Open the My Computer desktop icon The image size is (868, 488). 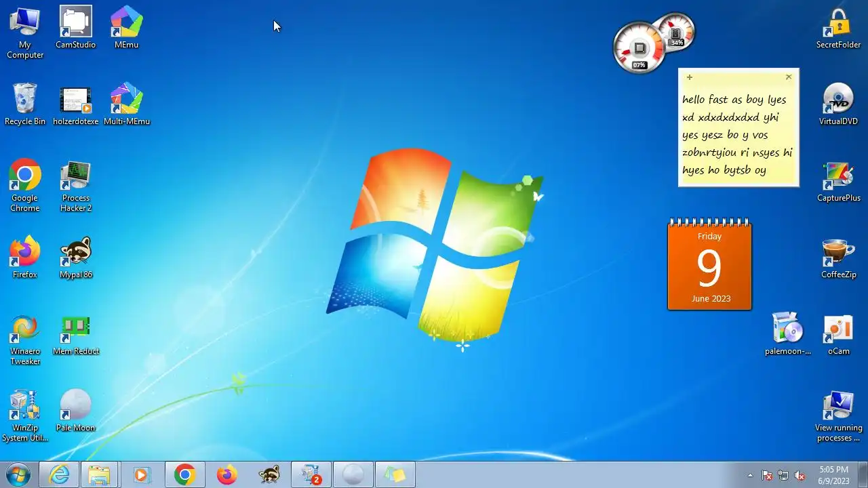(25, 33)
